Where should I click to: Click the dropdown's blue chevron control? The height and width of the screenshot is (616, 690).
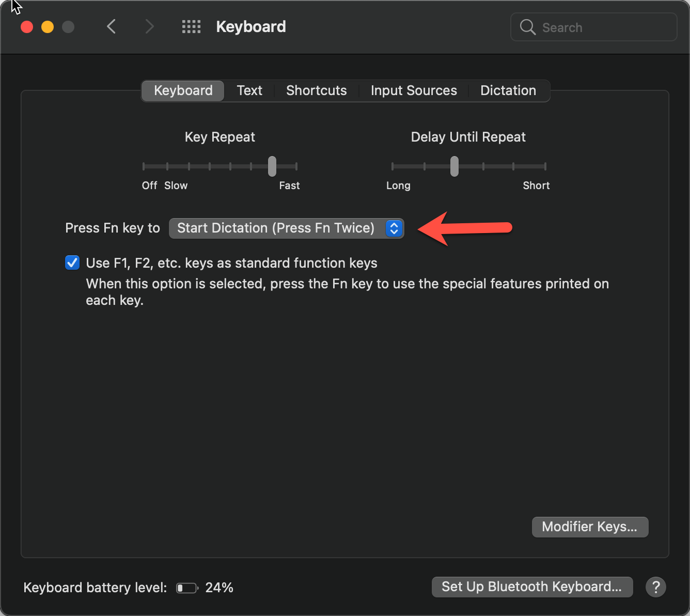click(x=394, y=228)
